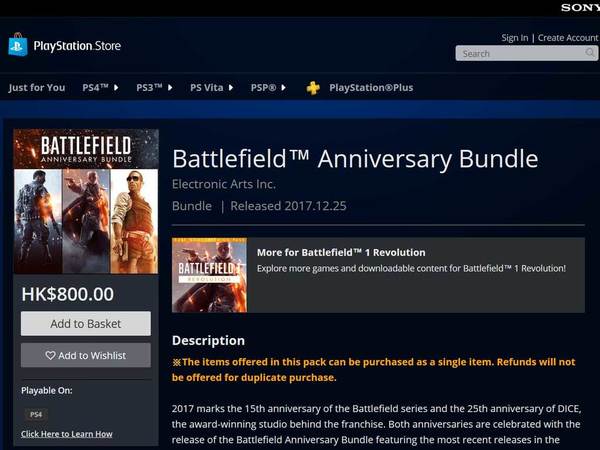Expand the PS Vita menu arrow
Image resolution: width=600 pixels, height=450 pixels.
pos(231,88)
